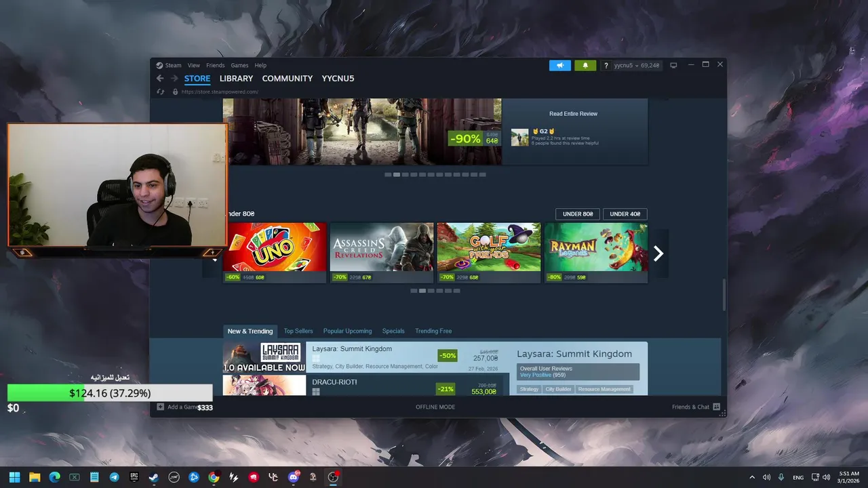Select the Trending Free tab
The height and width of the screenshot is (488, 868).
[433, 331]
